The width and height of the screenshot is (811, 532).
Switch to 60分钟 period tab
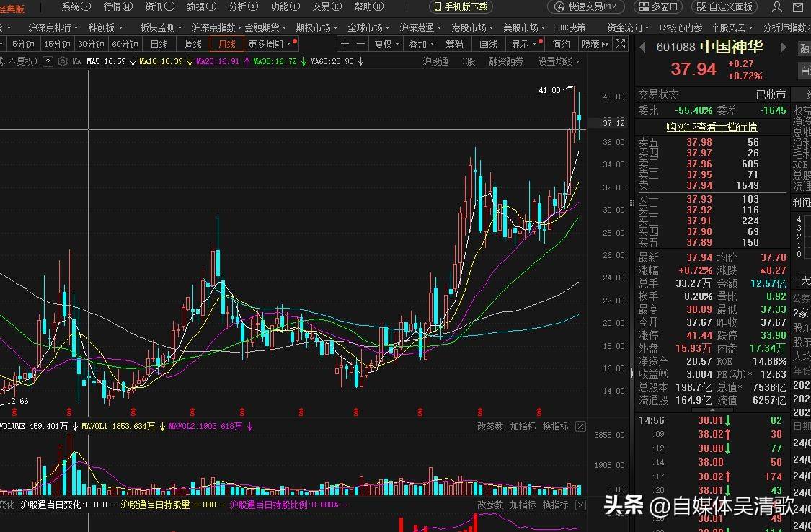tap(125, 44)
